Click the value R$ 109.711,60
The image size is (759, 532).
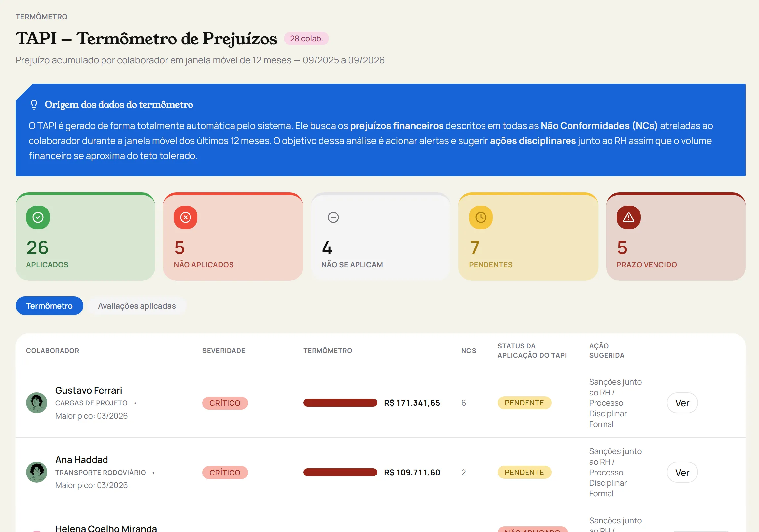tap(412, 472)
